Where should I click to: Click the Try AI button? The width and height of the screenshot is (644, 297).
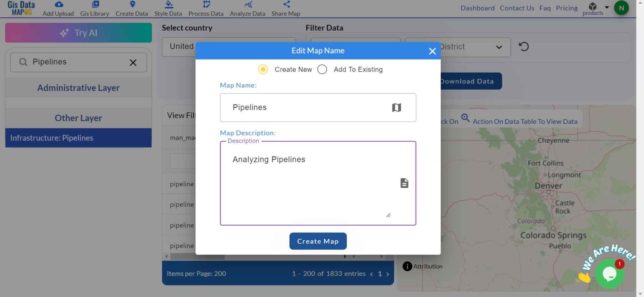(78, 33)
